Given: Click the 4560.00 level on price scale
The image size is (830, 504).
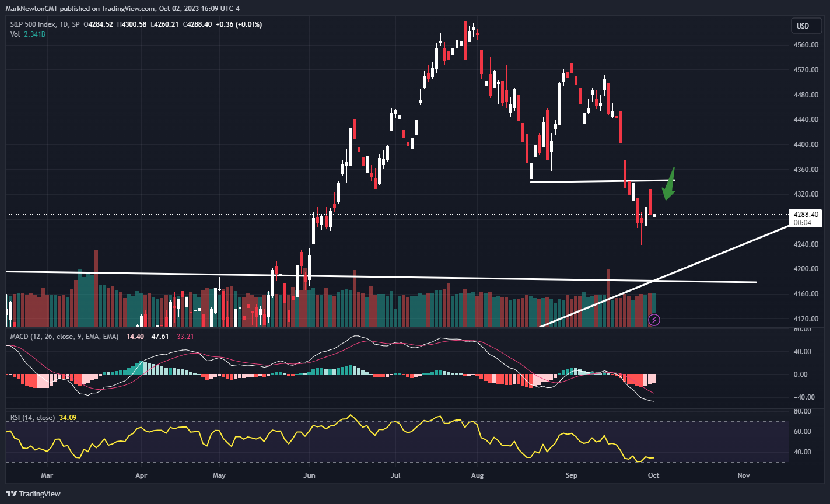Looking at the screenshot, I should click(806, 45).
